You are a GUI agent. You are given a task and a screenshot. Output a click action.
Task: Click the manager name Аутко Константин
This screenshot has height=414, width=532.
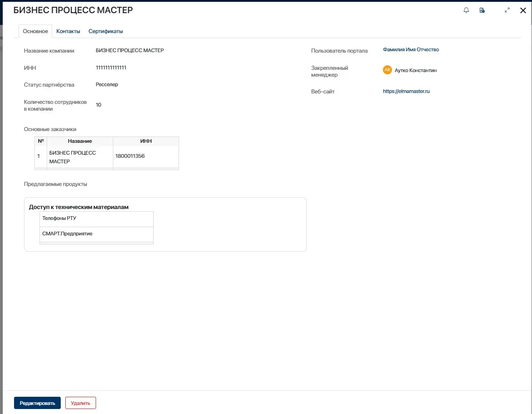coord(416,70)
